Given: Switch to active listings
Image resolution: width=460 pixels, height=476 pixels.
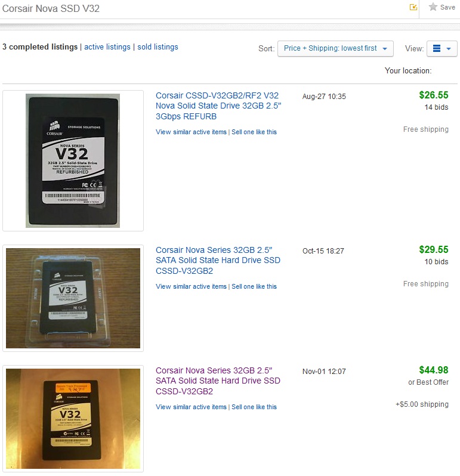Looking at the screenshot, I should 107,47.
